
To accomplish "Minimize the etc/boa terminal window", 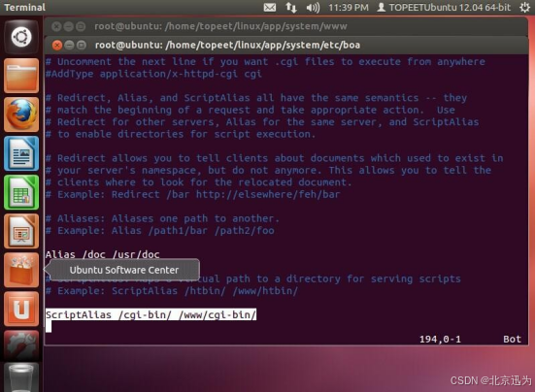I will point(69,45).
